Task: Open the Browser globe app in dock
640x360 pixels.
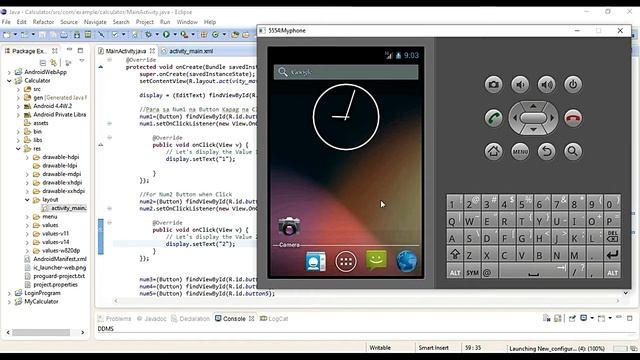Action: (407, 261)
